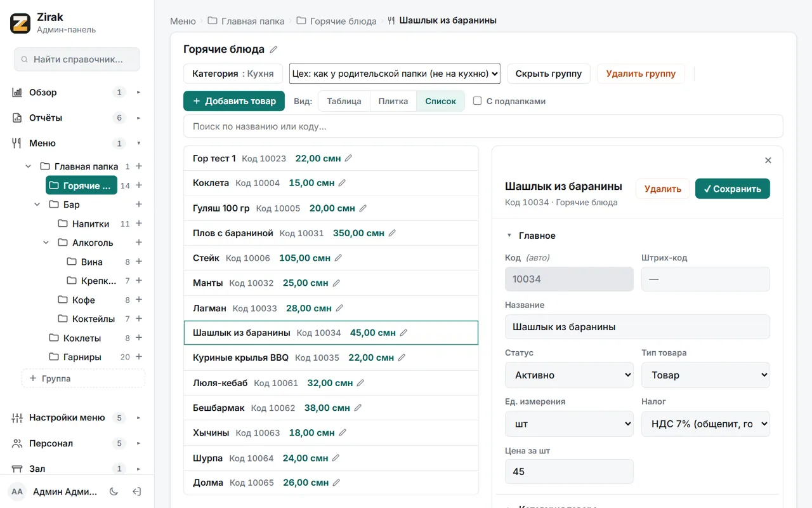Click the Сохранить button
Viewport: 812px width, 508px height.
(x=733, y=189)
